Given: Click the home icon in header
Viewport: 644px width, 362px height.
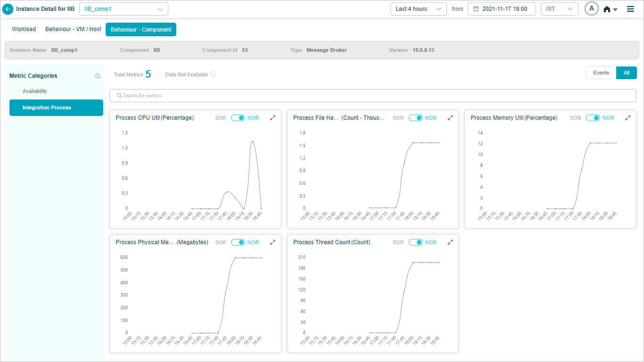Looking at the screenshot, I should tap(607, 9).
